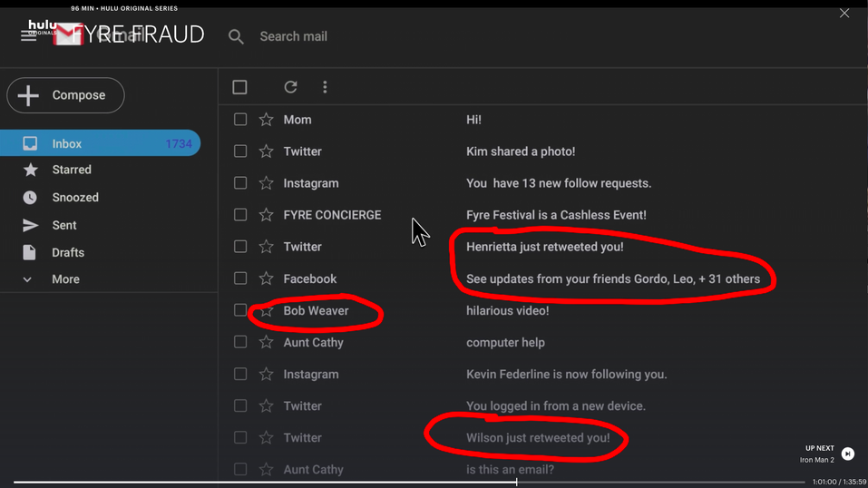Click the Starred star icon in sidebar
Viewport: 868px width, 488px height.
pyautogui.click(x=31, y=170)
